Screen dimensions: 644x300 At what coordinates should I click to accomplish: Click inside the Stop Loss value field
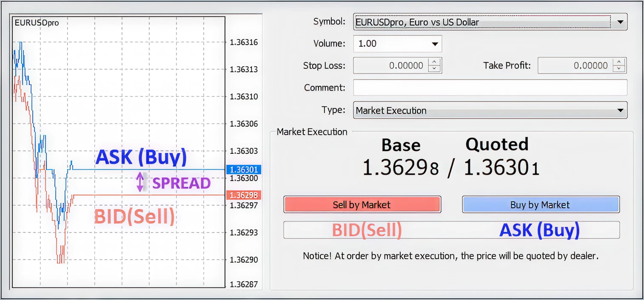point(391,65)
